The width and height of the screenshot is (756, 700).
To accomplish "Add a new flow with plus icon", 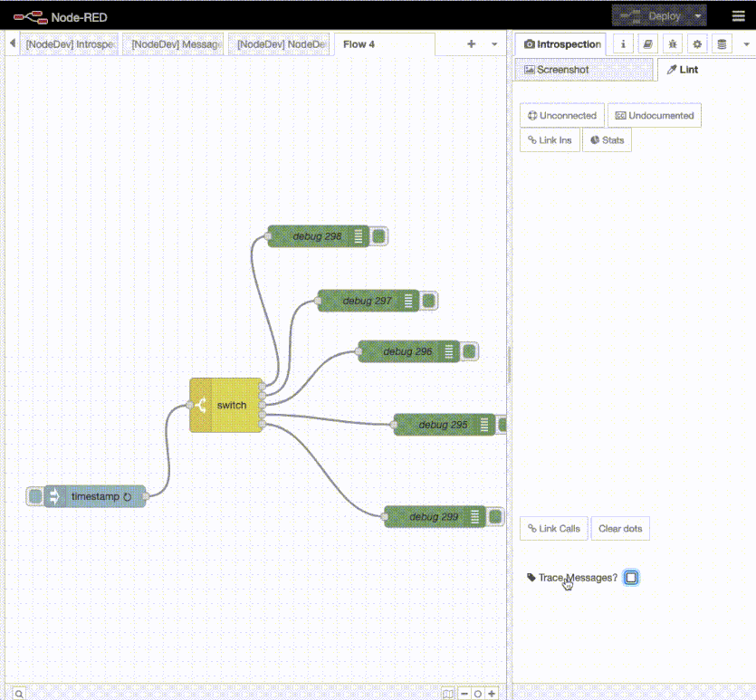I will (x=471, y=43).
